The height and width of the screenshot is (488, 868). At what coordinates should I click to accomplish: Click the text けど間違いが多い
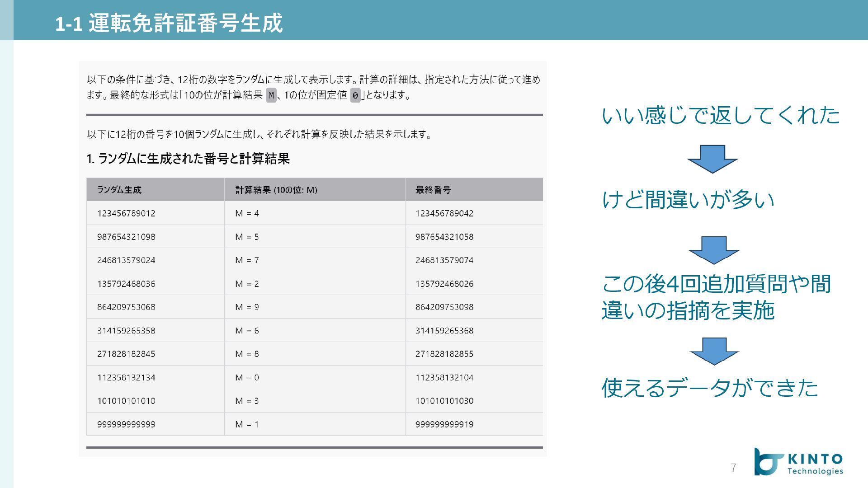pos(688,199)
